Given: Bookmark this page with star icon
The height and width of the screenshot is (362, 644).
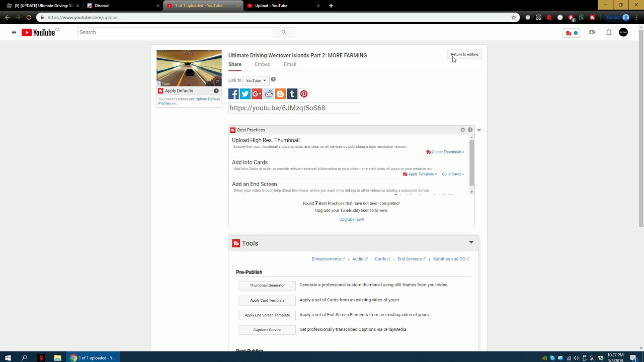Looking at the screenshot, I should pos(514,17).
